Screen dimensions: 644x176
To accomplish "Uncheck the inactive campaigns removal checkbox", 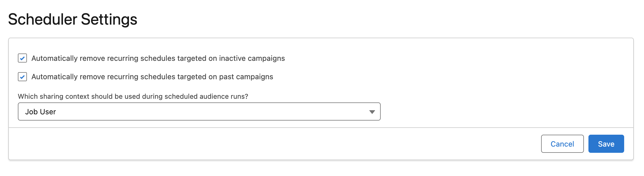I will coord(22,58).
